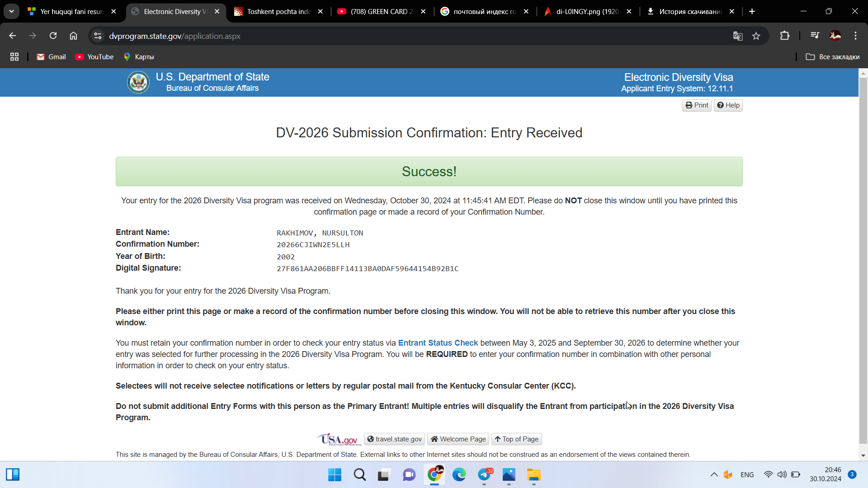Click the Google Translate icon
This screenshot has width=868, height=488.
click(738, 36)
